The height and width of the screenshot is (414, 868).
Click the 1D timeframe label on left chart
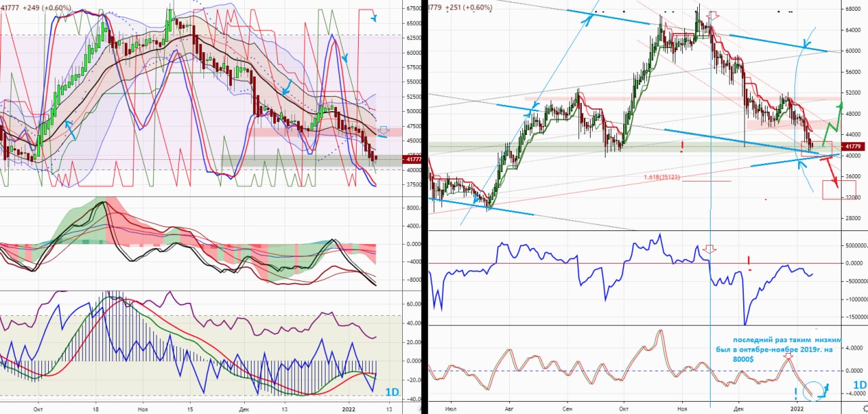(x=391, y=392)
